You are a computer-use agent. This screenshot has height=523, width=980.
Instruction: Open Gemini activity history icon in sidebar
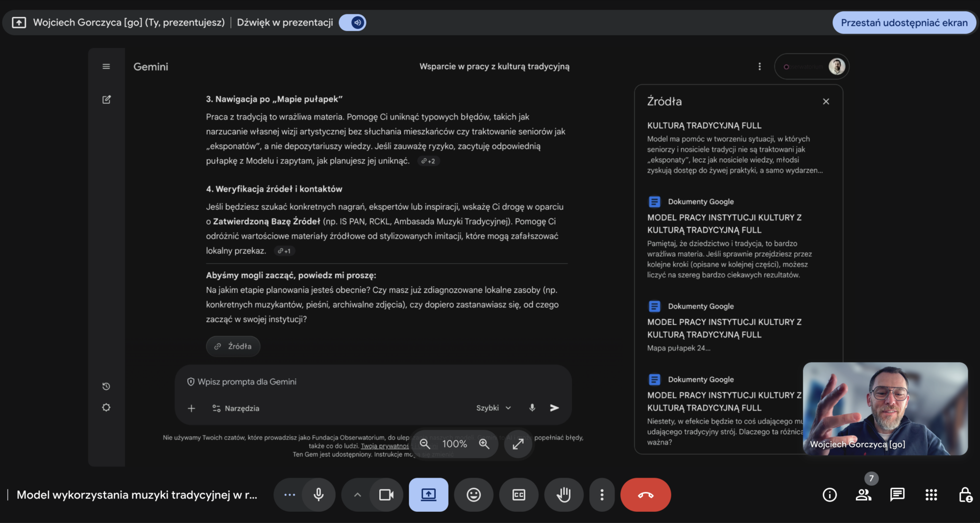pos(106,386)
